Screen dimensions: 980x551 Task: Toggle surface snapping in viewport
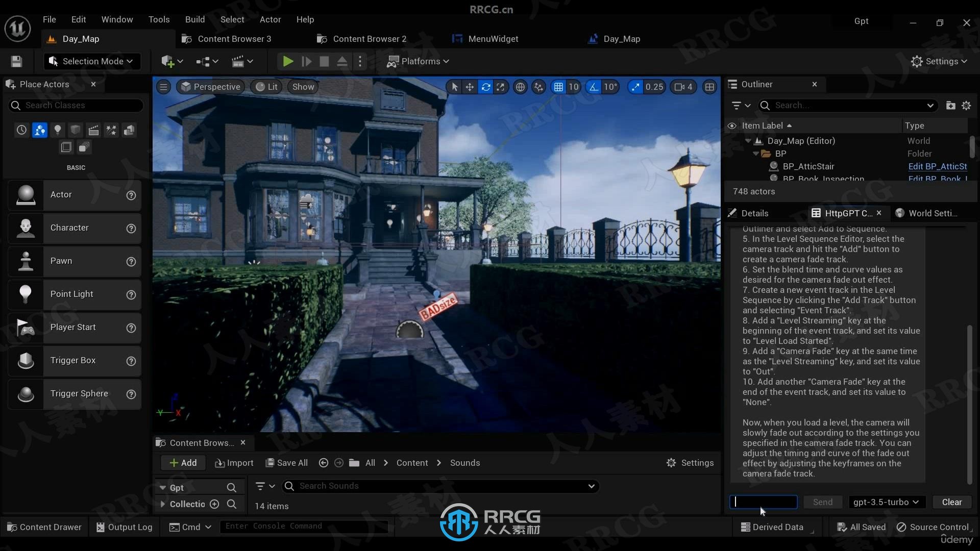[x=538, y=87]
